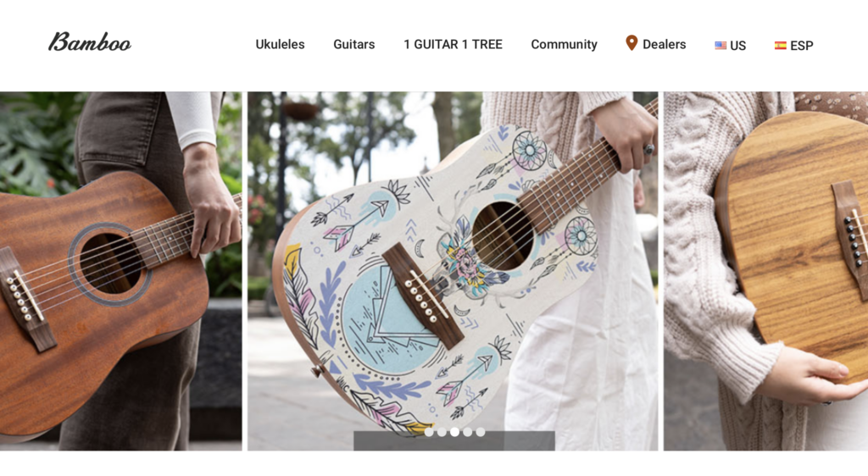
Task: Click the light wood guitar slide on the right
Action: point(765,271)
